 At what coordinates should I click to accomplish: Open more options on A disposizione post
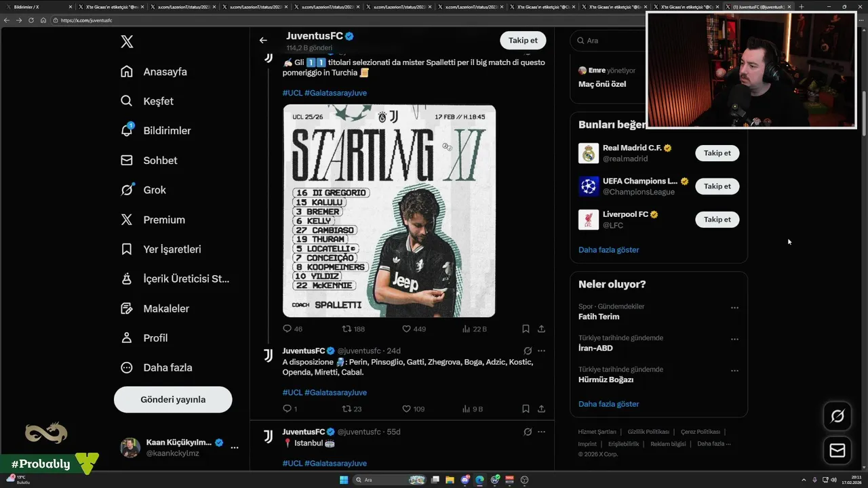tap(541, 351)
